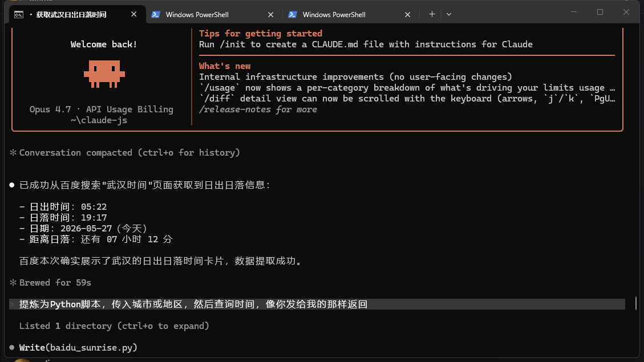Expand 'Listed 1 directory (ctrl+o to expand)'
This screenshot has height=362, width=644.
click(x=114, y=326)
